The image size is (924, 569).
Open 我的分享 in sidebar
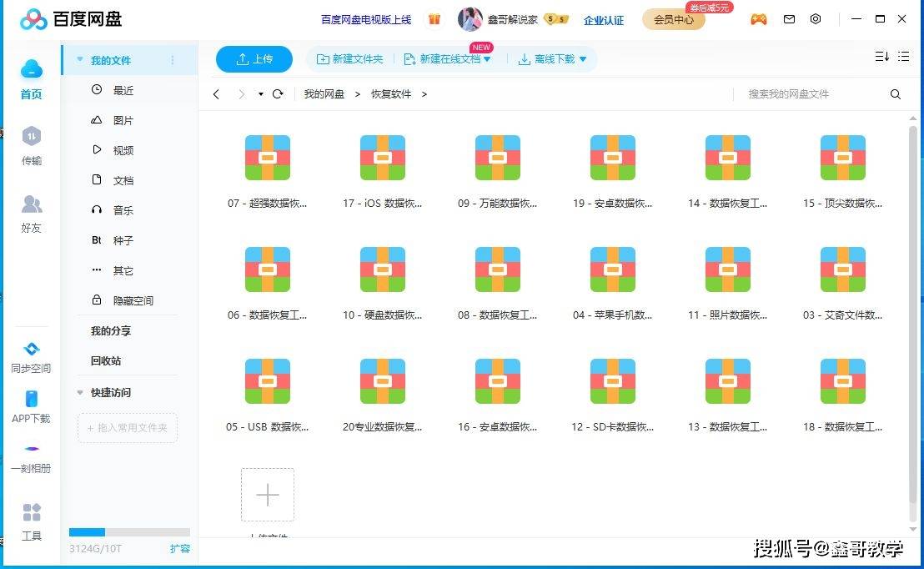[x=111, y=330]
